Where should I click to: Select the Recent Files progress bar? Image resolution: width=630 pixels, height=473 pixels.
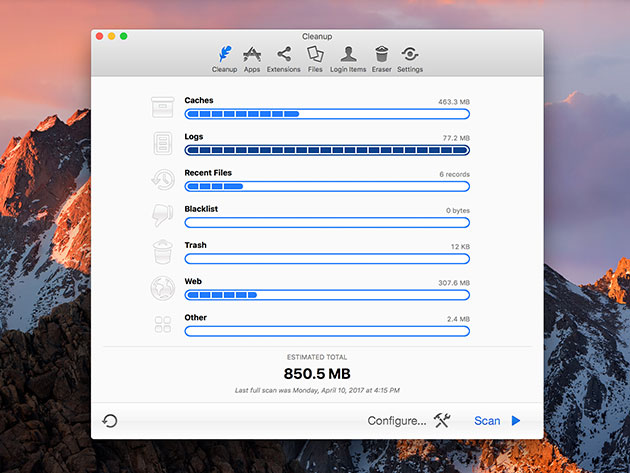(x=327, y=186)
